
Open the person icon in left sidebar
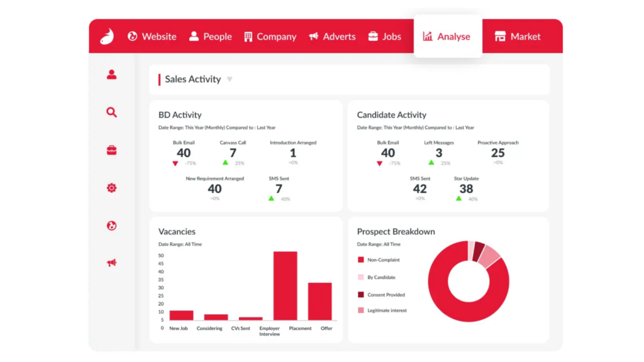tap(111, 74)
